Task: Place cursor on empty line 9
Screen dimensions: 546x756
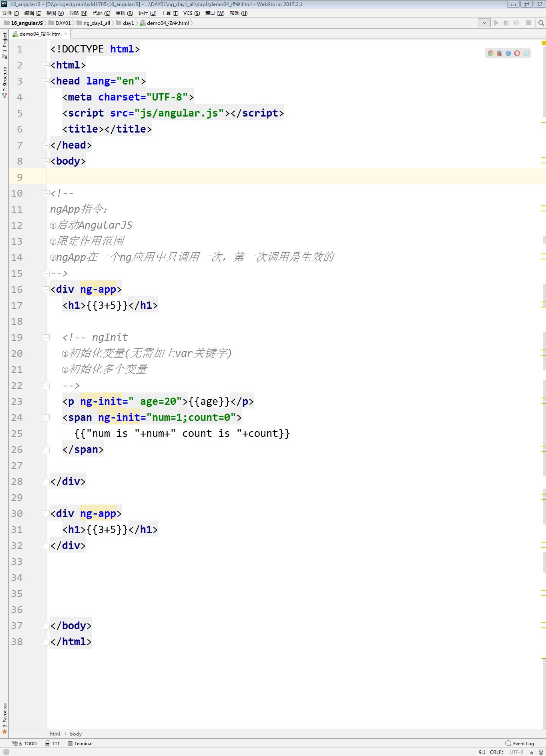Action: pyautogui.click(x=295, y=177)
